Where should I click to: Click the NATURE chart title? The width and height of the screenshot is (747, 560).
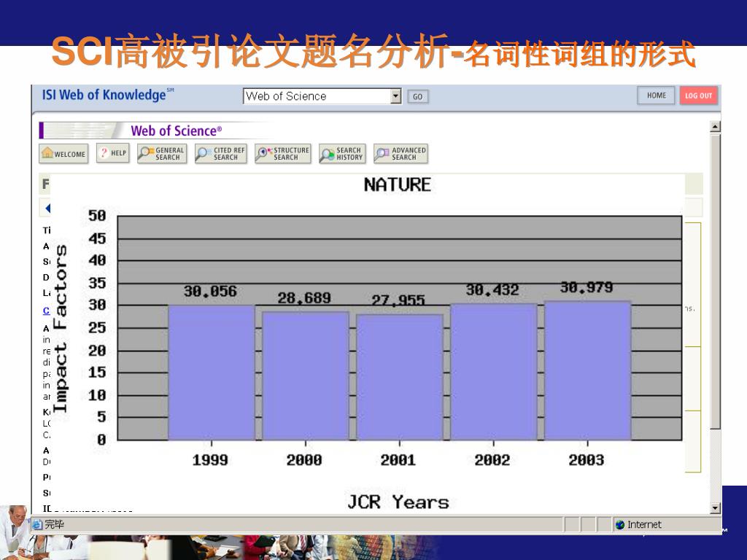click(398, 184)
